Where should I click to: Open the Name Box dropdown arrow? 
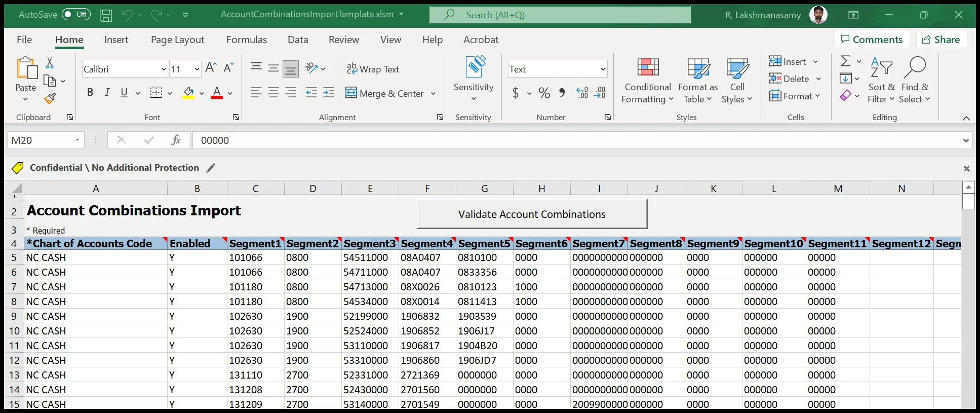[77, 140]
